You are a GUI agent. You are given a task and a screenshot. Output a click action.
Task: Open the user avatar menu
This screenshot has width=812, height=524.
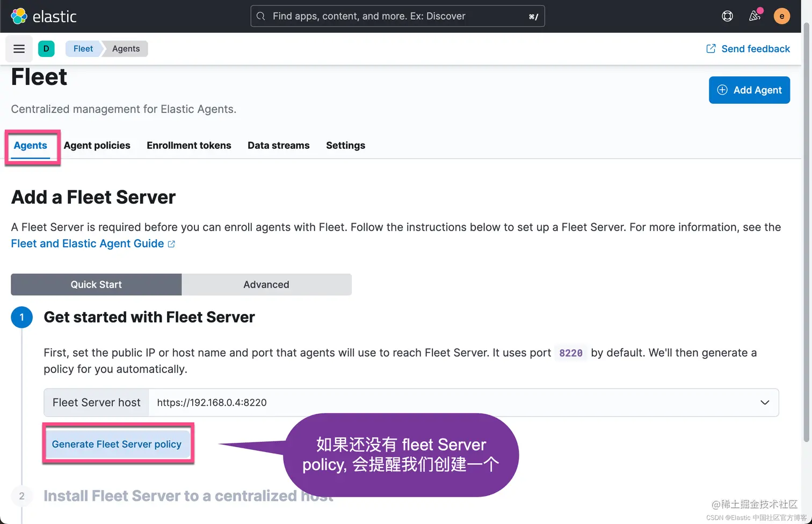(781, 16)
